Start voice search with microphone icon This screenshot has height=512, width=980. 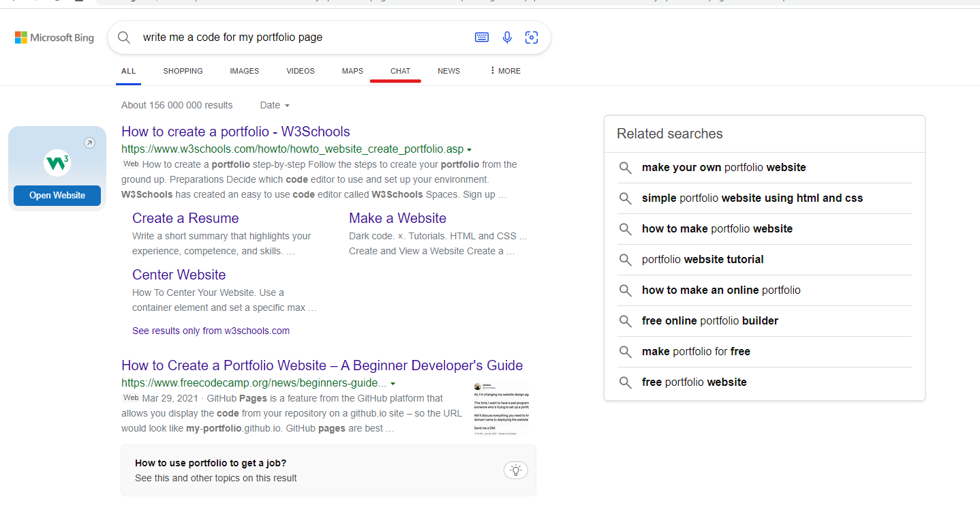pyautogui.click(x=507, y=37)
